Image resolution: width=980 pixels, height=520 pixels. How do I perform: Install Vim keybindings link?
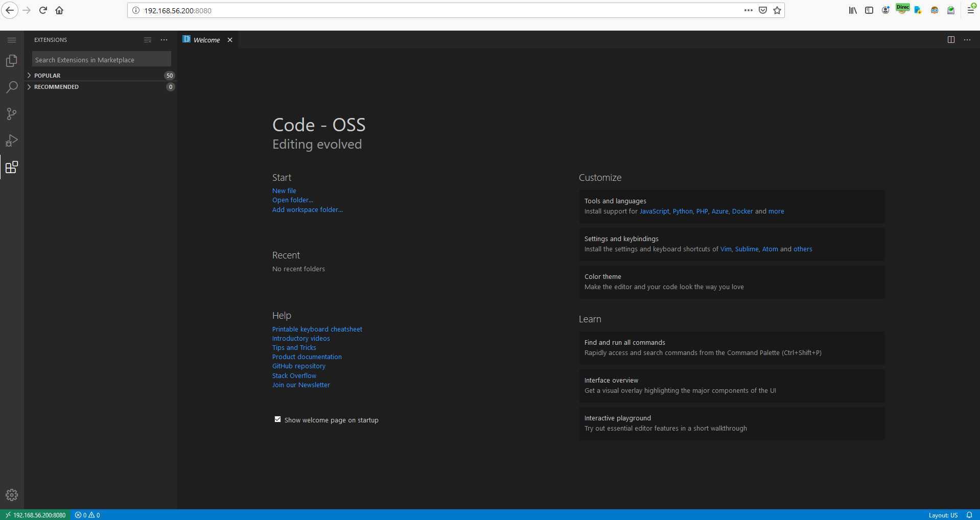click(x=726, y=249)
